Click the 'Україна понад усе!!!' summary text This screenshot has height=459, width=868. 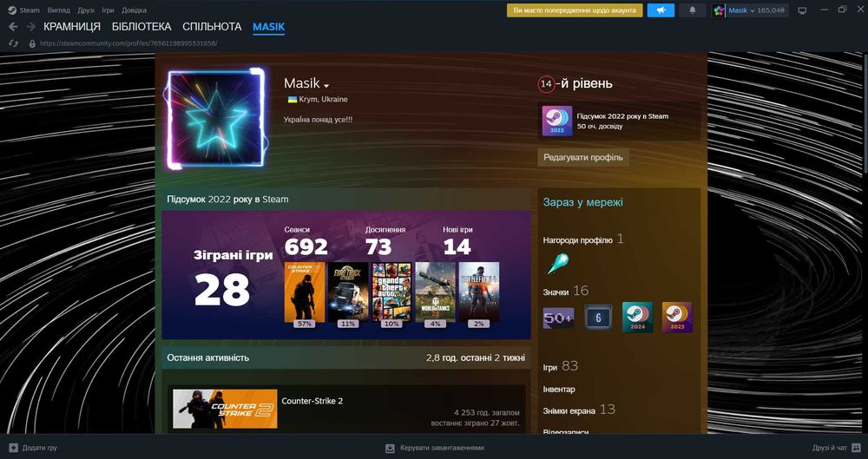(319, 119)
